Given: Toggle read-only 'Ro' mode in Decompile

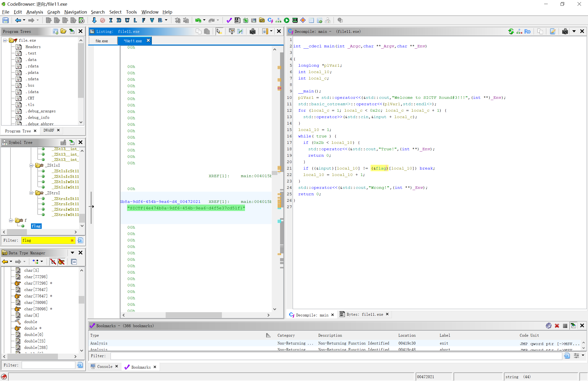Looking at the screenshot, I should pyautogui.click(x=527, y=31).
